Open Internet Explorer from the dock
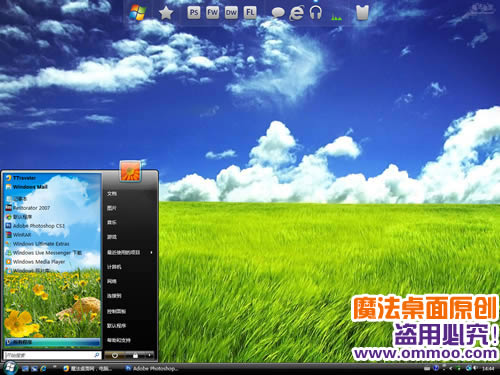The image size is (500, 375). click(x=297, y=13)
